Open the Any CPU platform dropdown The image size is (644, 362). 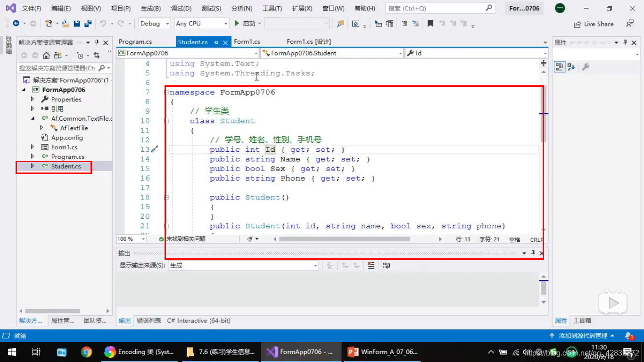[201, 24]
